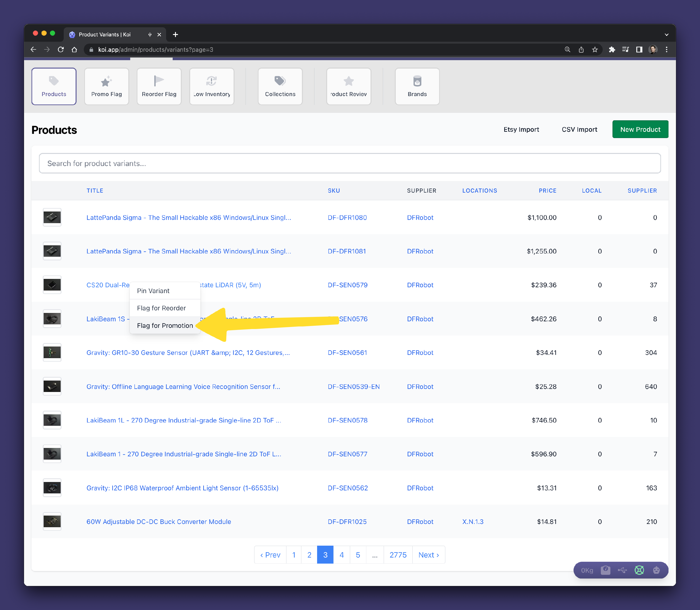Select Pin Variant in the context menu
The width and height of the screenshot is (700, 610).
click(153, 291)
